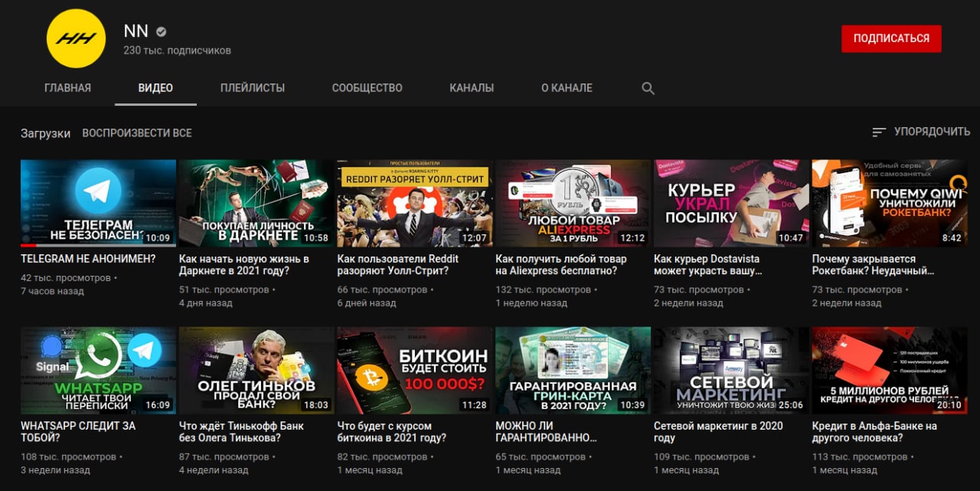
Task: Open the УПОРЯДОЧИТЬ sort dropdown
Action: [x=921, y=132]
